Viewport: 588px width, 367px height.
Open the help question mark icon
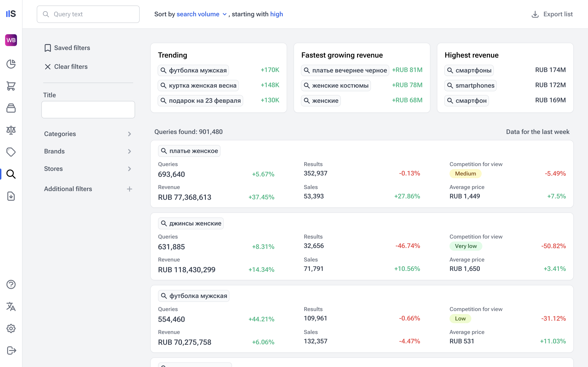pyautogui.click(x=11, y=284)
